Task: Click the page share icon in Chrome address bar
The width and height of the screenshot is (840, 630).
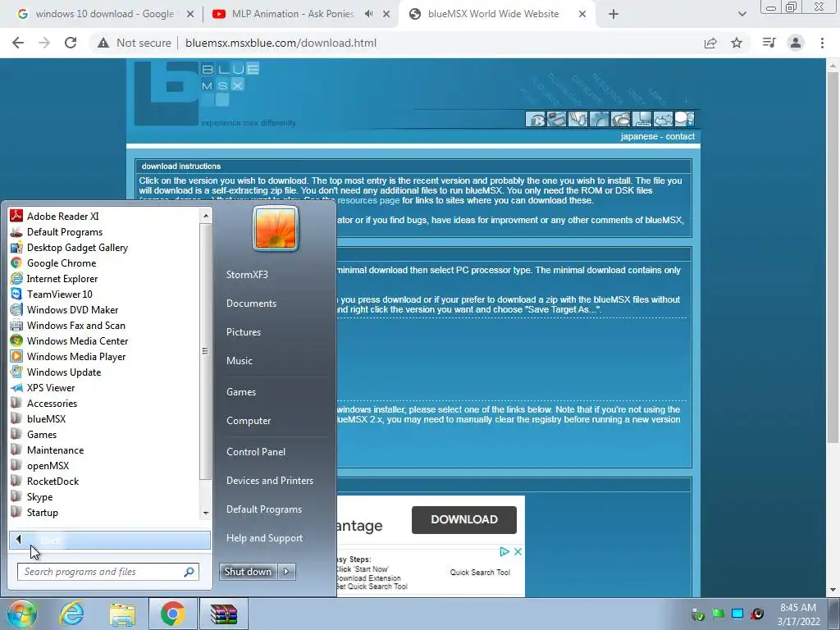Action: coord(710,43)
